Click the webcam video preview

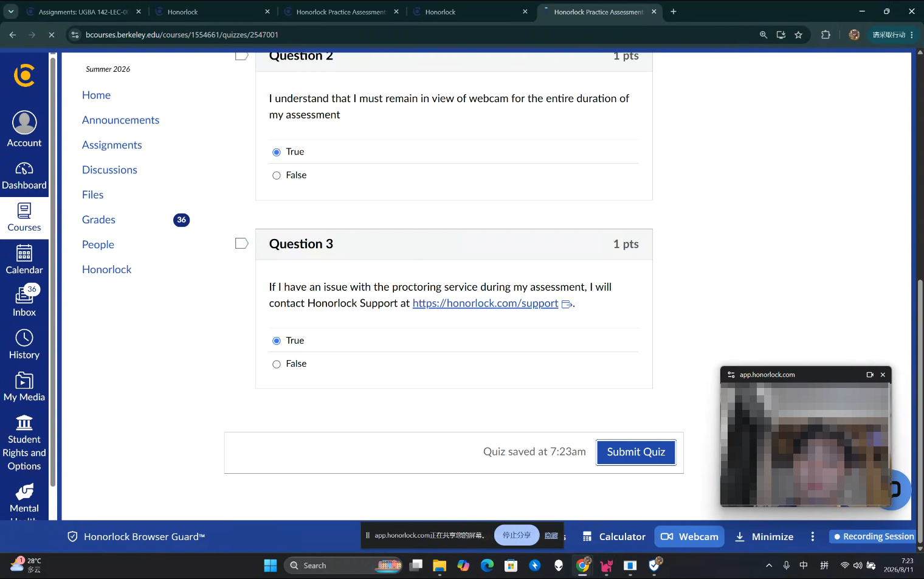(805, 444)
